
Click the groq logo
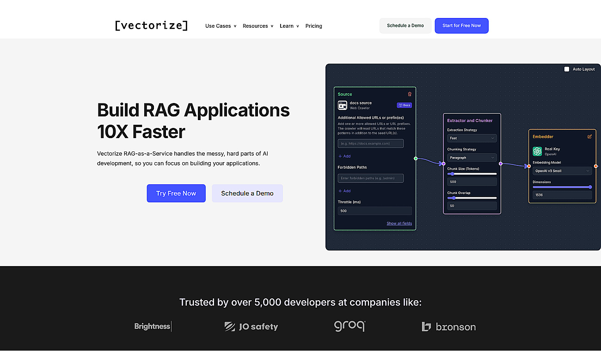click(x=350, y=326)
